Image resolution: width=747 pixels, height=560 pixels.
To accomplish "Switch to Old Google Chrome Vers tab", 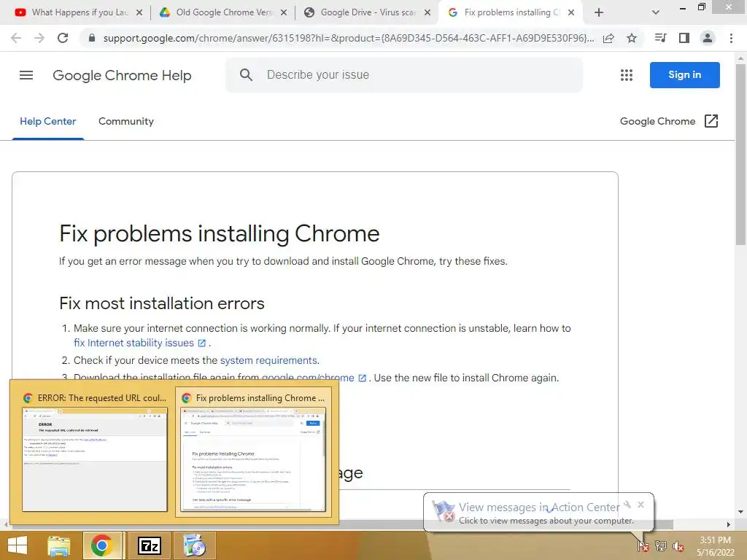I will click(224, 13).
